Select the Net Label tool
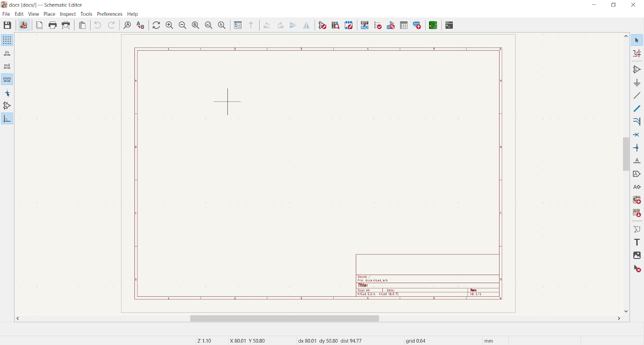The height and width of the screenshot is (345, 644). point(637,161)
